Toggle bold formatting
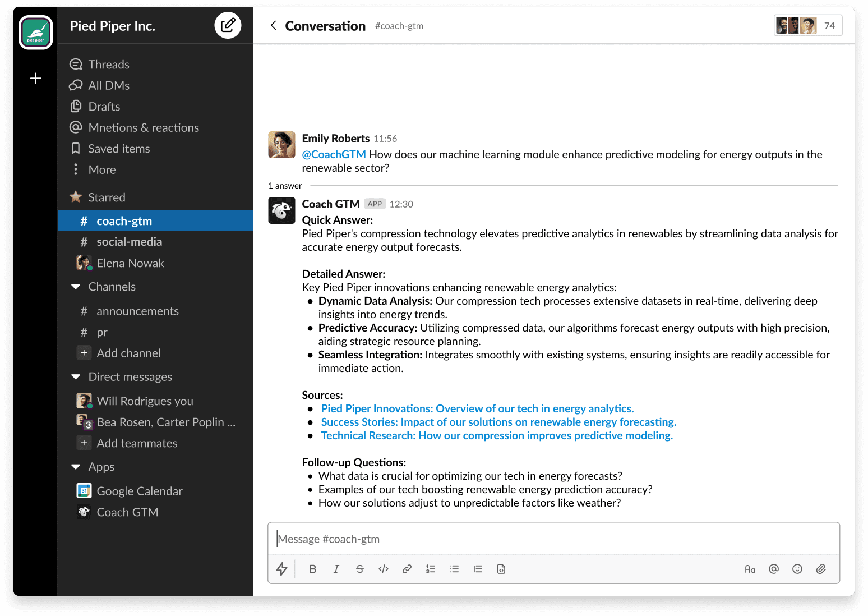 click(313, 569)
